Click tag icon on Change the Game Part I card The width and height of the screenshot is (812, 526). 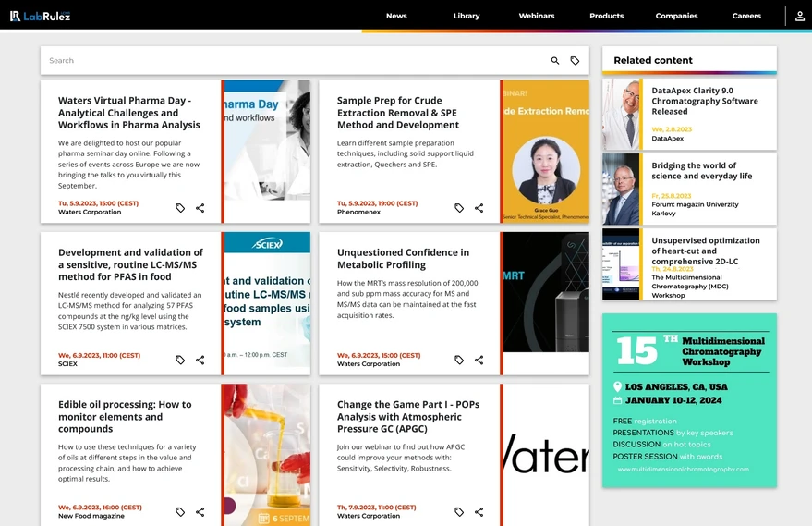[x=459, y=512]
